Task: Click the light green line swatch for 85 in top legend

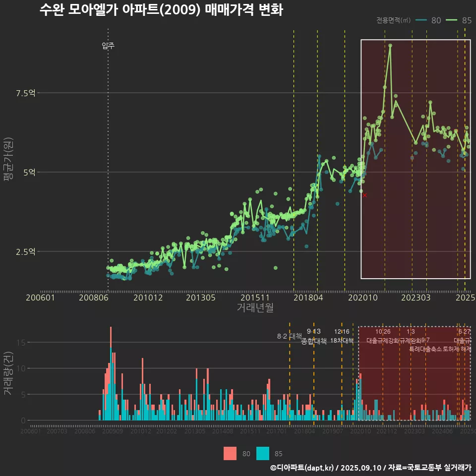Action: (x=451, y=20)
